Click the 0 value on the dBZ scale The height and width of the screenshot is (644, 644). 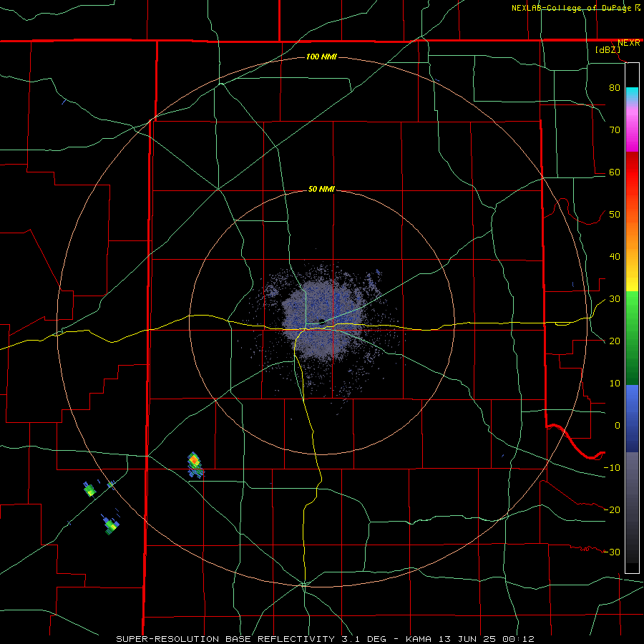(618, 426)
